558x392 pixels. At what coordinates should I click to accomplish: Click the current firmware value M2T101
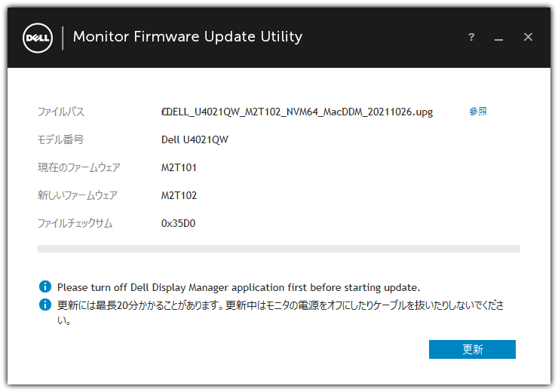(179, 167)
